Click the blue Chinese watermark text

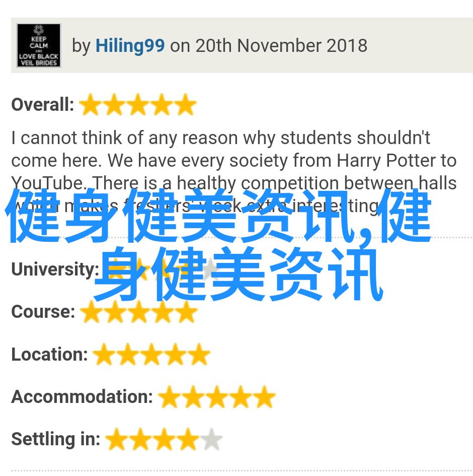[218, 244]
